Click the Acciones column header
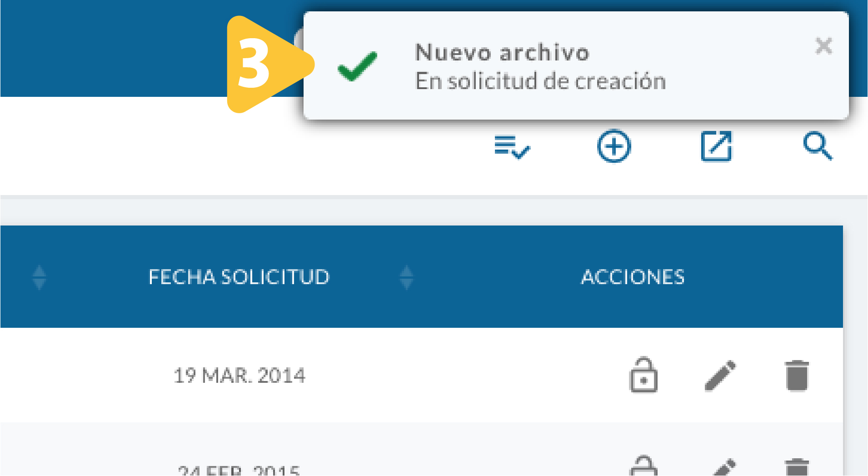This screenshot has width=868, height=476. 633,277
